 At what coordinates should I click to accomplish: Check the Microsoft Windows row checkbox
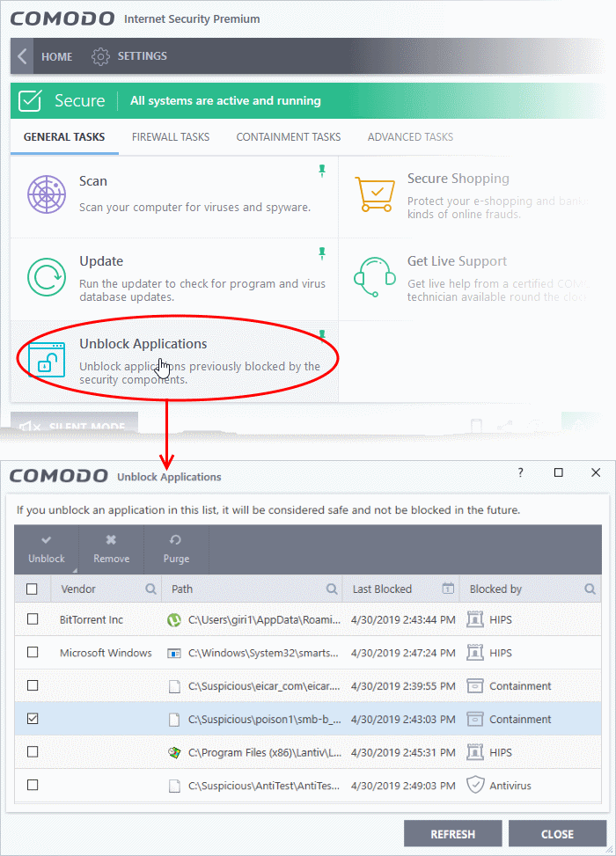click(33, 653)
